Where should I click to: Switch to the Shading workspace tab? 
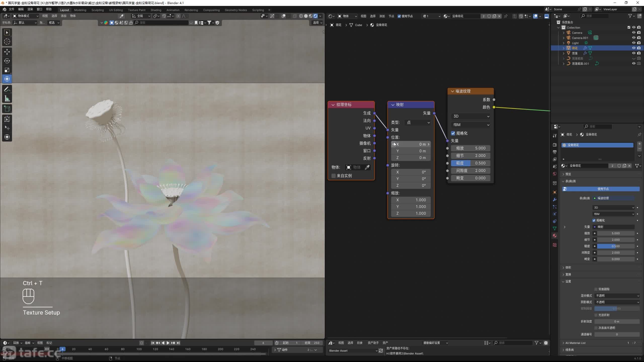156,10
